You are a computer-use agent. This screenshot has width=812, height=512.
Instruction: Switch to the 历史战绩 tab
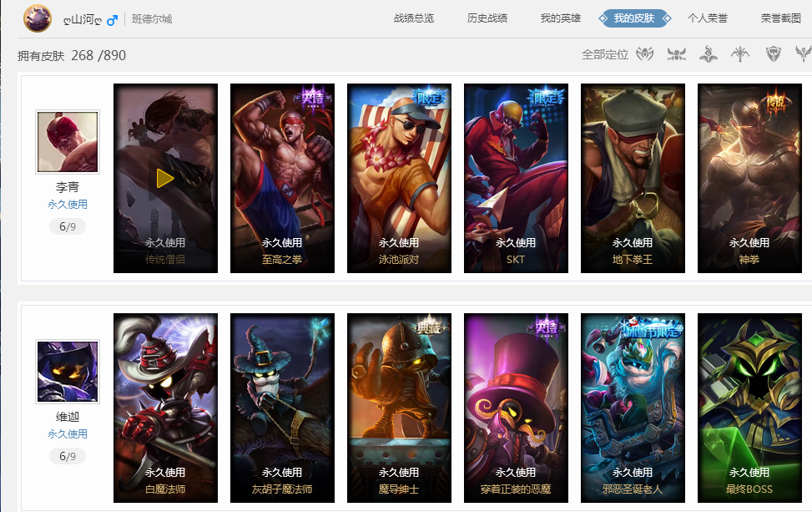pos(487,18)
